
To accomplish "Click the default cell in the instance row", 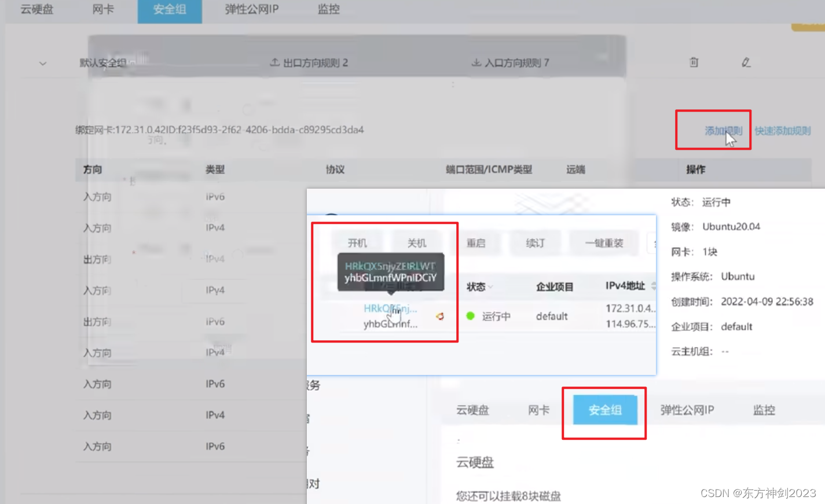I will coord(552,317).
